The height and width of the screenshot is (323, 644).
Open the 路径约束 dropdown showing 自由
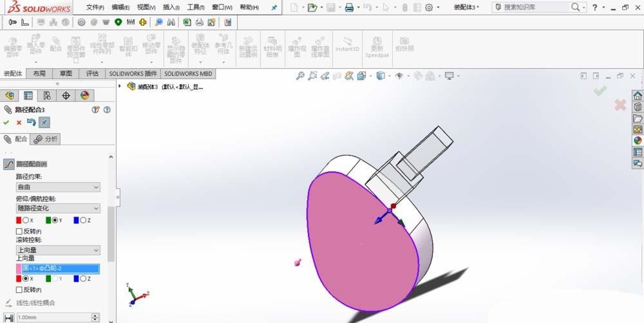point(58,187)
